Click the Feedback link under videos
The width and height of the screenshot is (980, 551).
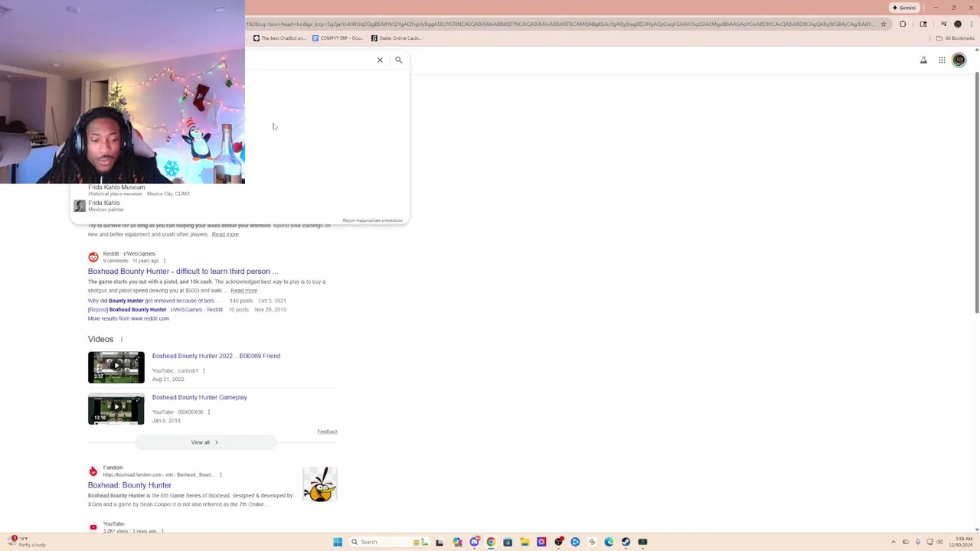pyautogui.click(x=328, y=432)
